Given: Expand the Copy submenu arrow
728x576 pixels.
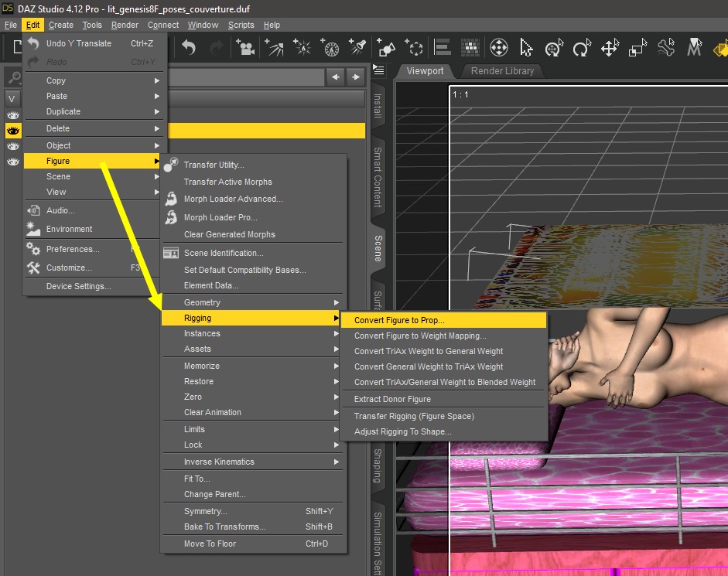Looking at the screenshot, I should (x=157, y=80).
